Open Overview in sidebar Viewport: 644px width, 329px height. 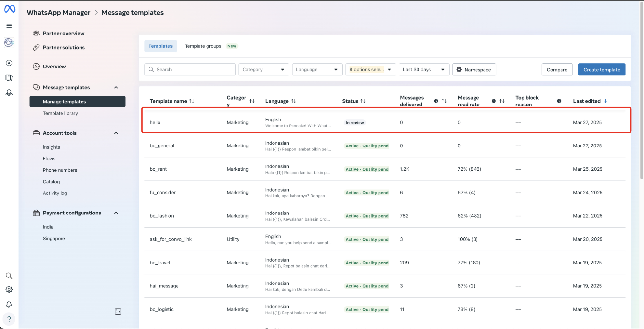pos(54,66)
